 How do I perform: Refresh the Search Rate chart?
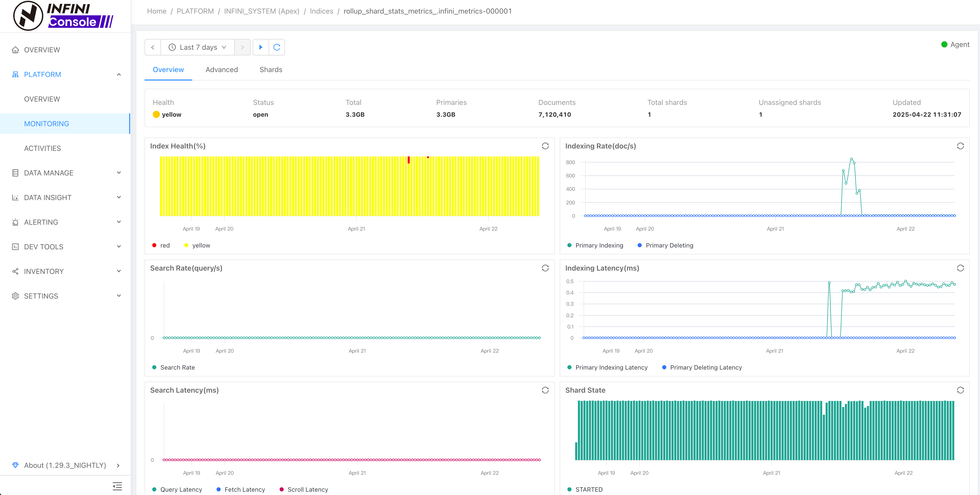545,268
